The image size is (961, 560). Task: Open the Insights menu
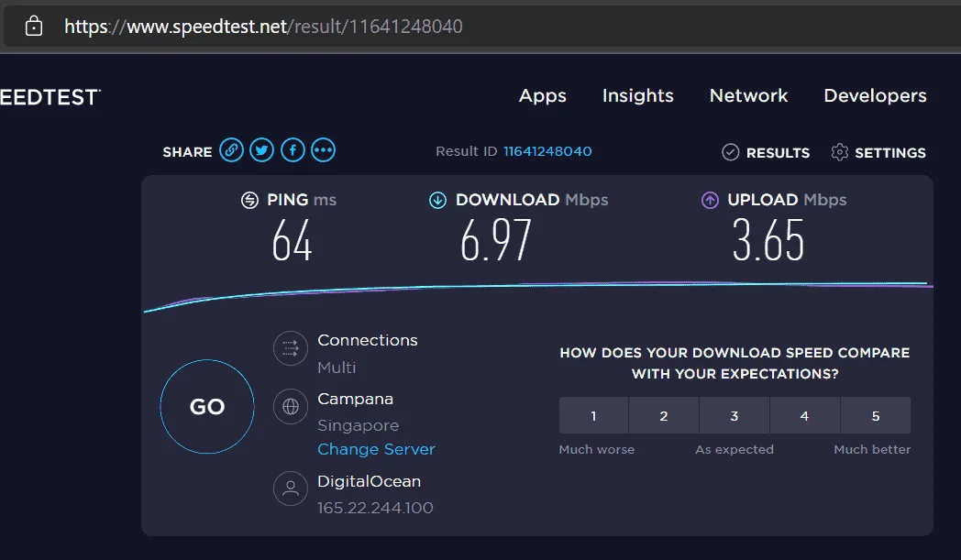tap(638, 95)
